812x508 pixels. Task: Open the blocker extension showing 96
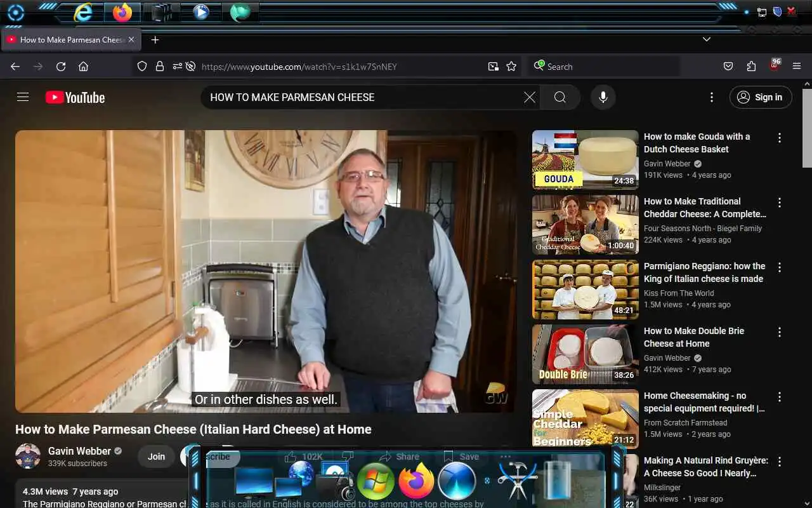click(775, 65)
